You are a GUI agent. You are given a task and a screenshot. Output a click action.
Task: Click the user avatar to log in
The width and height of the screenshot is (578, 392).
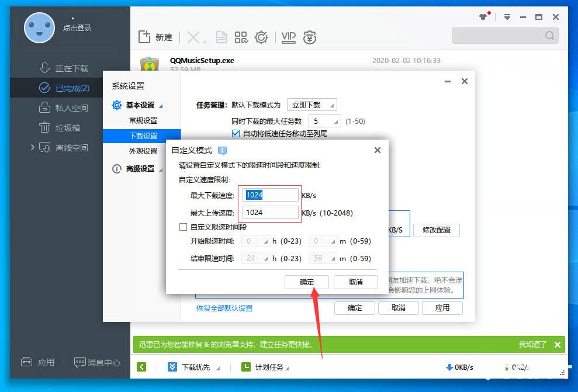tap(39, 27)
